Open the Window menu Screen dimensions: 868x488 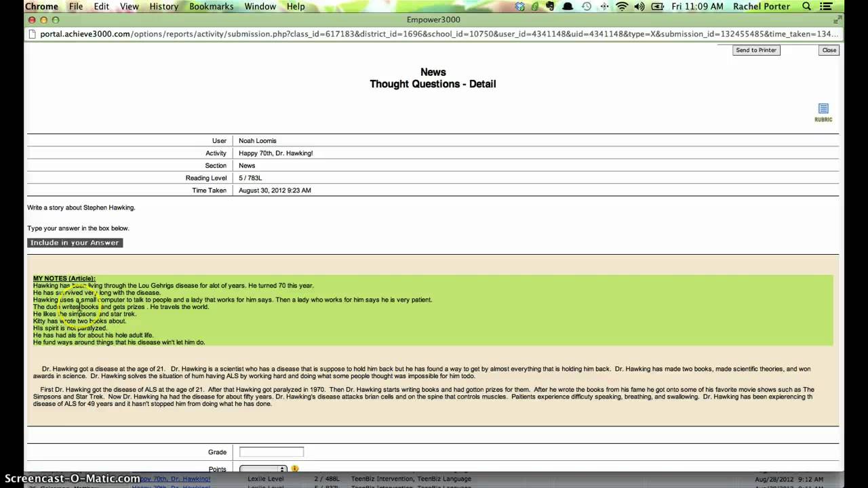pyautogui.click(x=260, y=6)
